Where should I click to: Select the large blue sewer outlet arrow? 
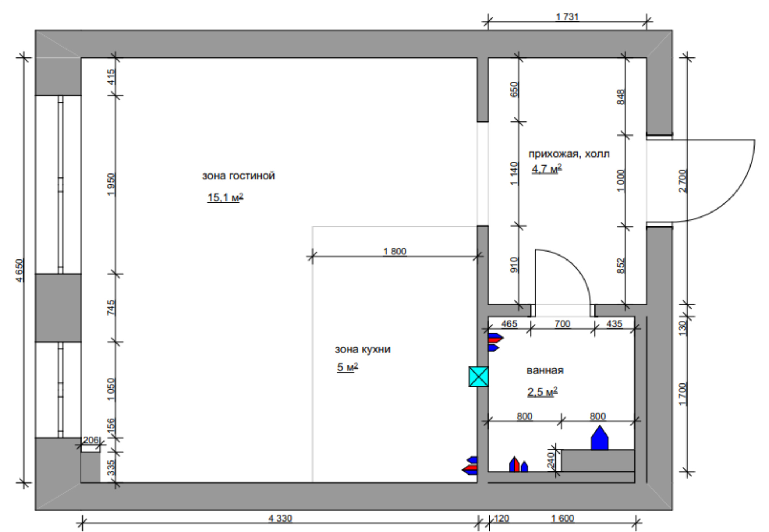pyautogui.click(x=599, y=438)
